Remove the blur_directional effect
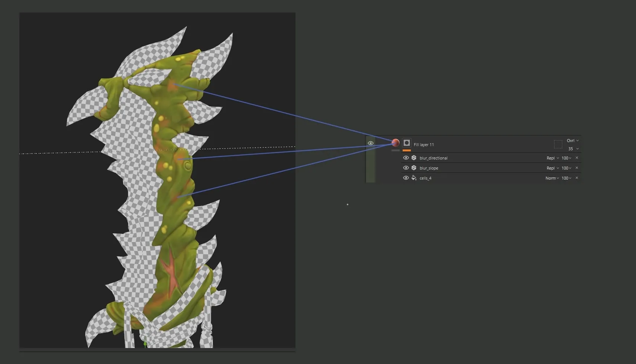 click(577, 158)
